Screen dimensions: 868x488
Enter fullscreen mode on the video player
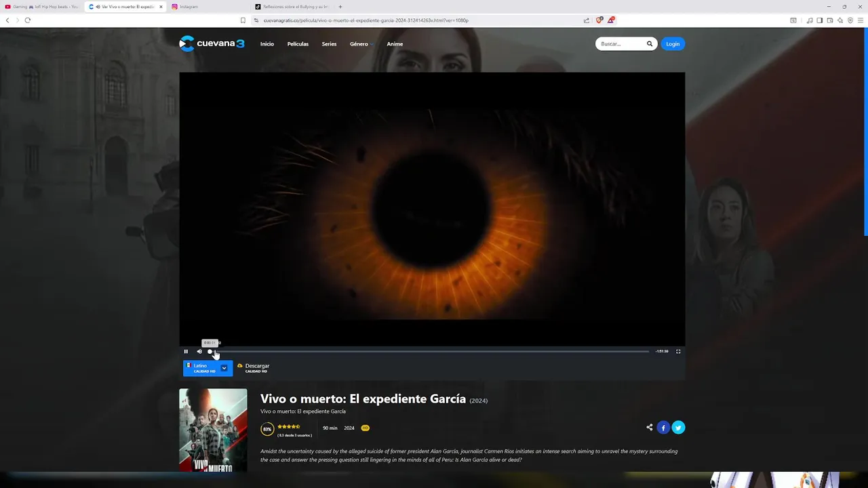click(678, 351)
